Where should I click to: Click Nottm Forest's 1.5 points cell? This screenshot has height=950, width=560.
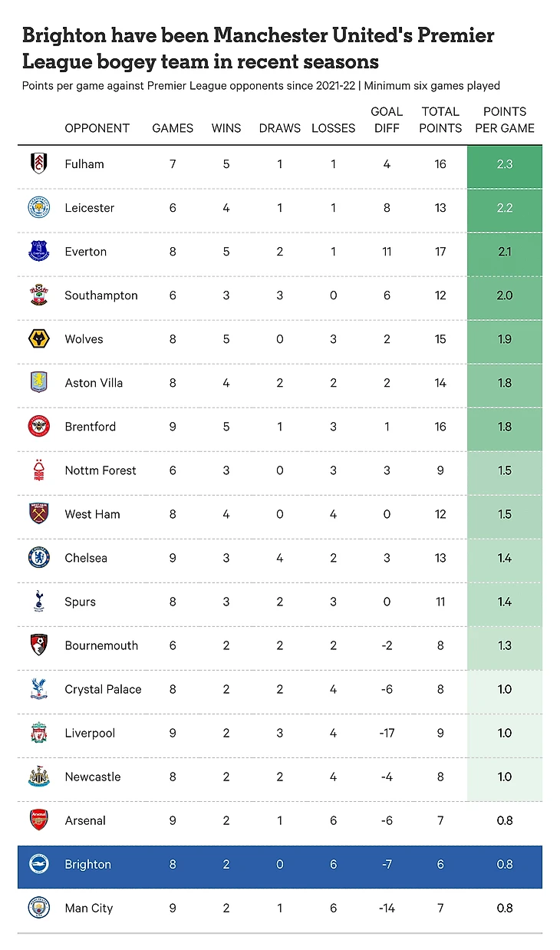pos(504,470)
